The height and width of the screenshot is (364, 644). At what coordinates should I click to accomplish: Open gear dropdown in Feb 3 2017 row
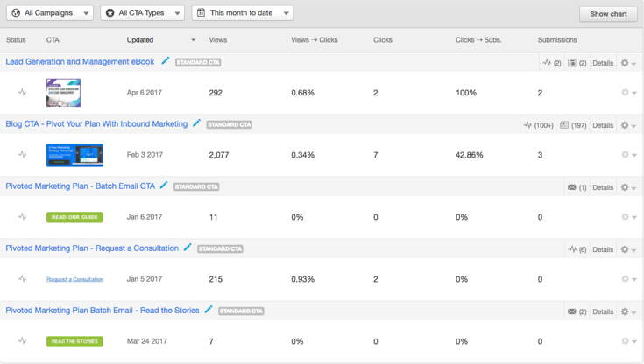tap(627, 155)
